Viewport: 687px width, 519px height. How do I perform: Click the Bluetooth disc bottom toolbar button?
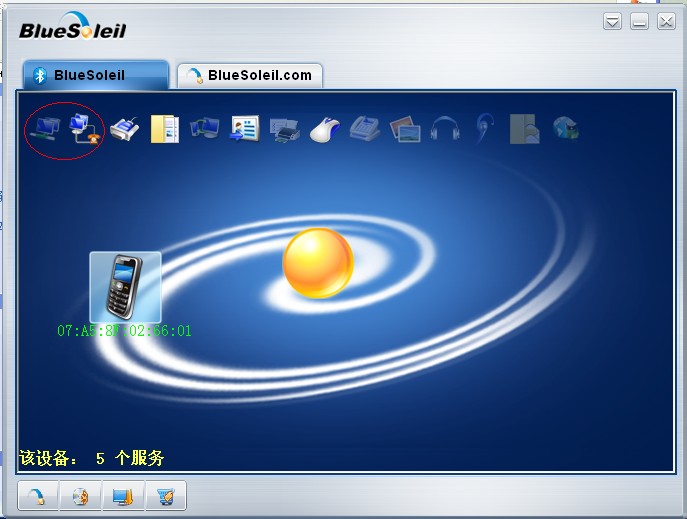click(x=81, y=496)
